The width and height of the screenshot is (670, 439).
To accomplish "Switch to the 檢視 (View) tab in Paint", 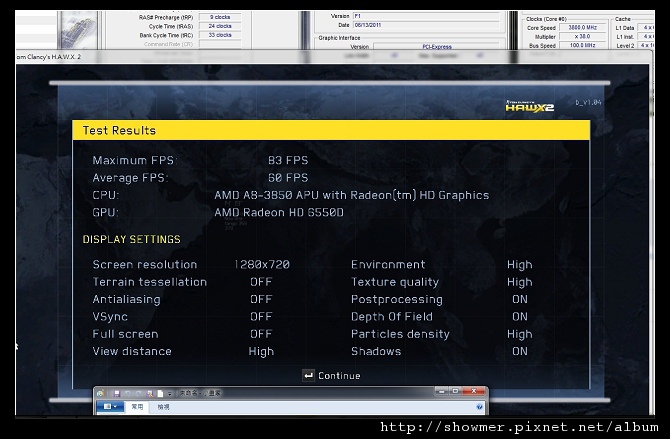I will (163, 407).
